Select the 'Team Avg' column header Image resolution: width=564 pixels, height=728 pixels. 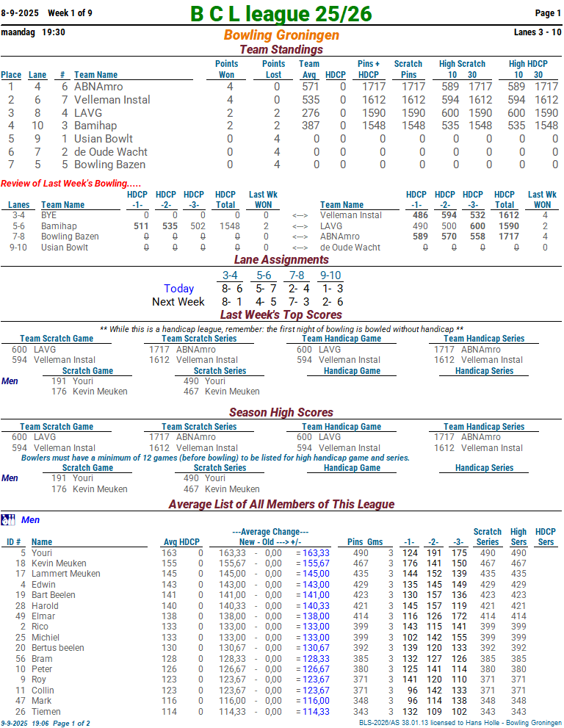coord(309,69)
